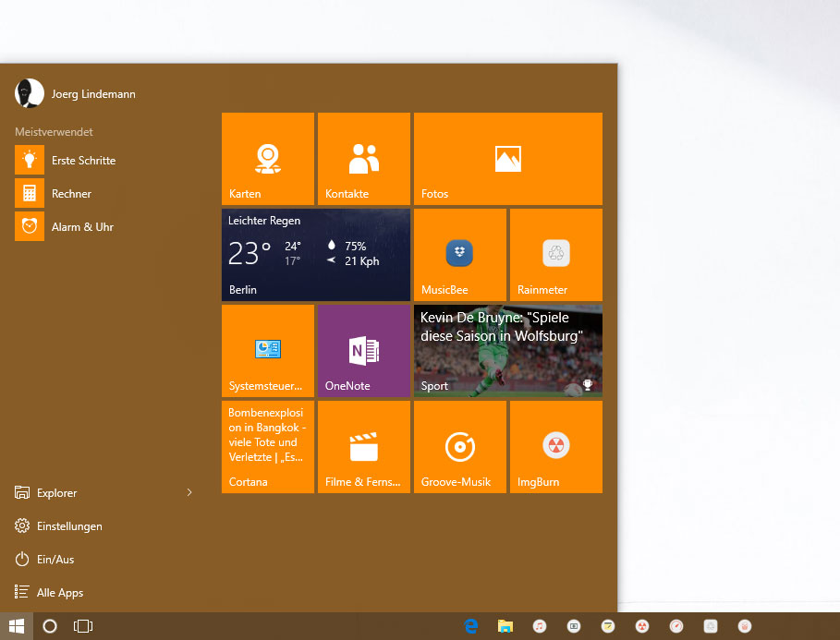Viewport: 840px width, 640px height.
Task: Open the Cortana news tile
Action: tap(268, 447)
